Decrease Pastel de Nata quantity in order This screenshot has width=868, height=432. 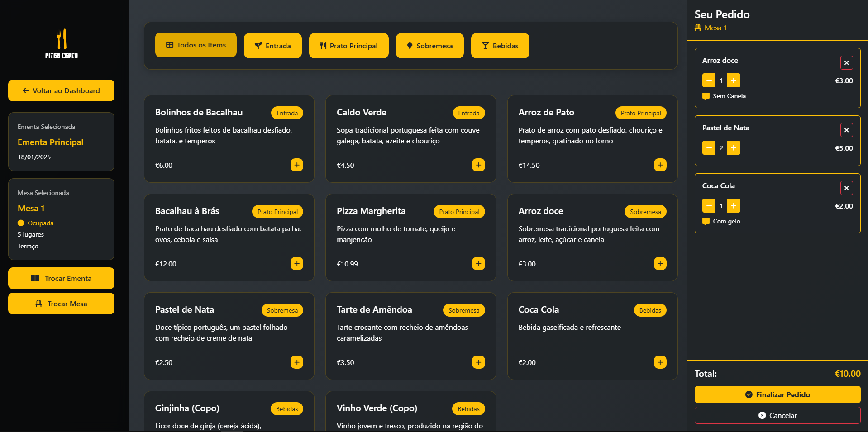pyautogui.click(x=709, y=148)
